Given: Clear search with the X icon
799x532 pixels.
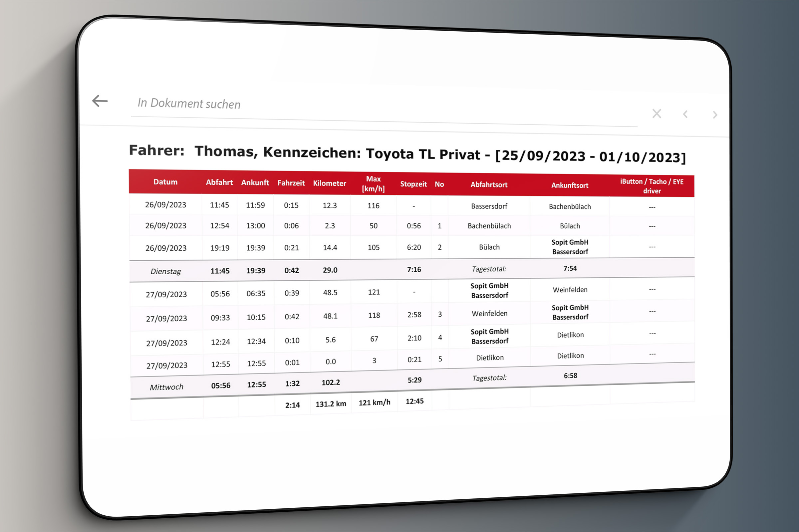Looking at the screenshot, I should pyautogui.click(x=657, y=114).
